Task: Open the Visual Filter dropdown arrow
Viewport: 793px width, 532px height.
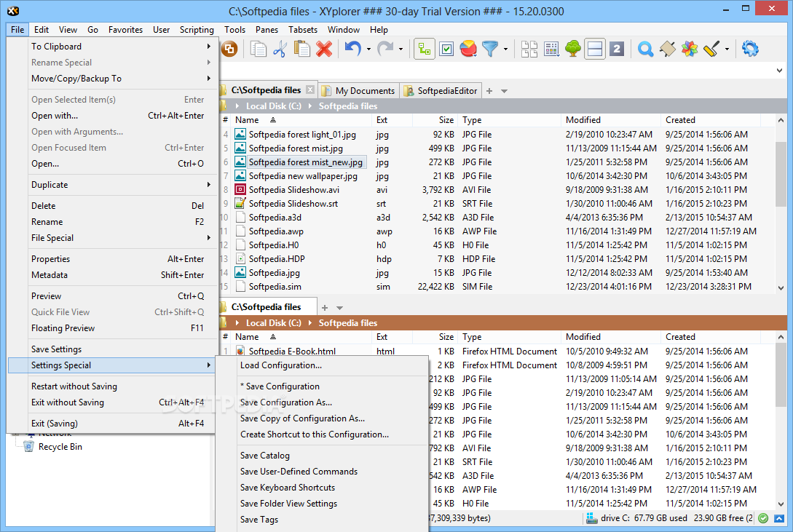Action: tap(505, 49)
